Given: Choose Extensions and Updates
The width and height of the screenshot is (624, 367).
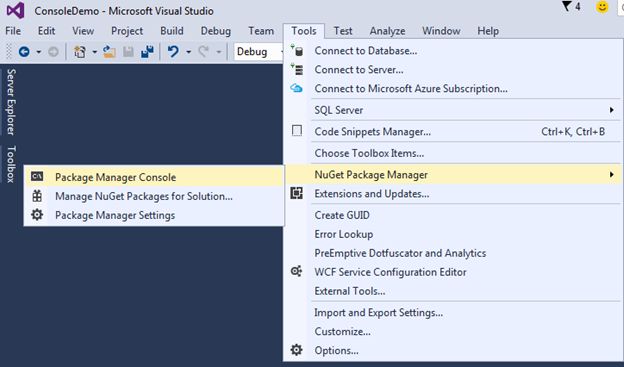Looking at the screenshot, I should click(x=454, y=194).
